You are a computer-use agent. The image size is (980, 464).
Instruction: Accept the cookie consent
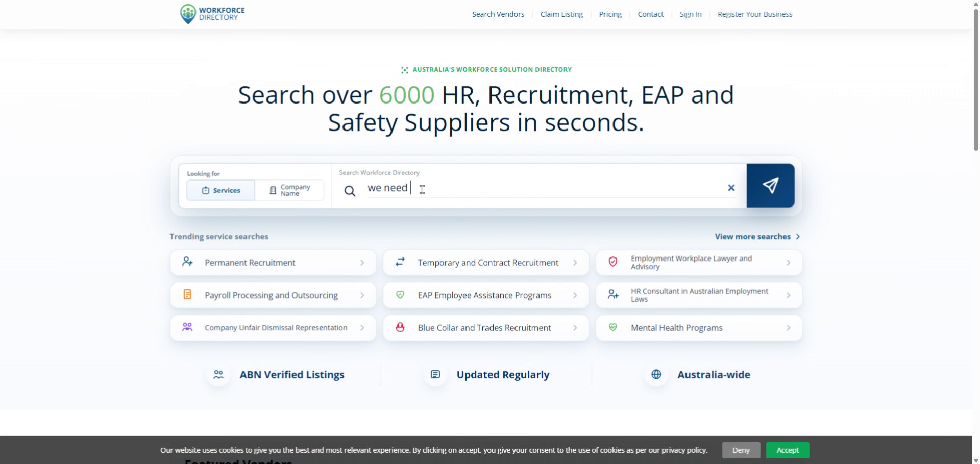point(788,450)
